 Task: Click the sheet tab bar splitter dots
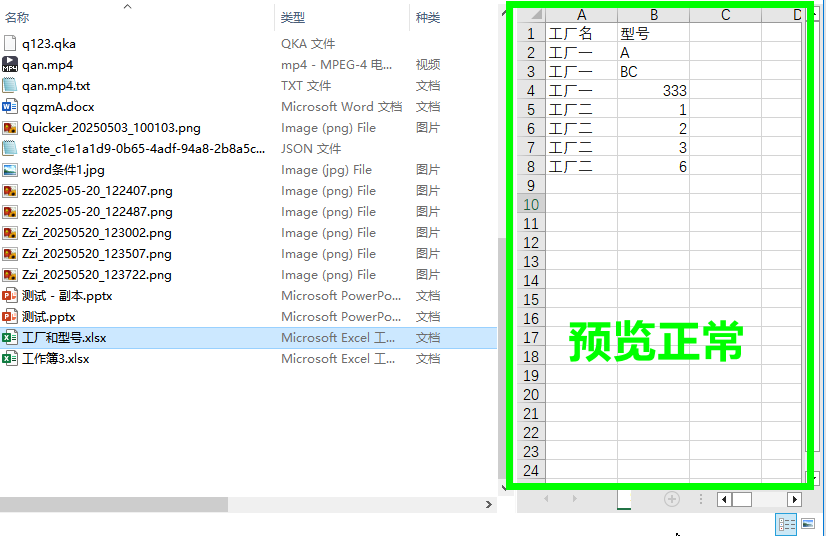tap(701, 499)
